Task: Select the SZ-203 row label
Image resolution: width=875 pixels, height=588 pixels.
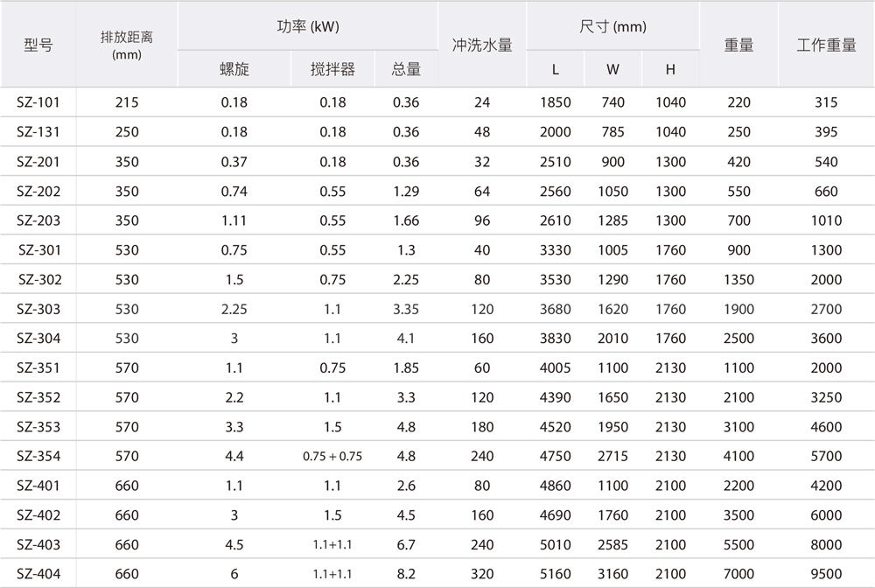Action: click(x=38, y=220)
